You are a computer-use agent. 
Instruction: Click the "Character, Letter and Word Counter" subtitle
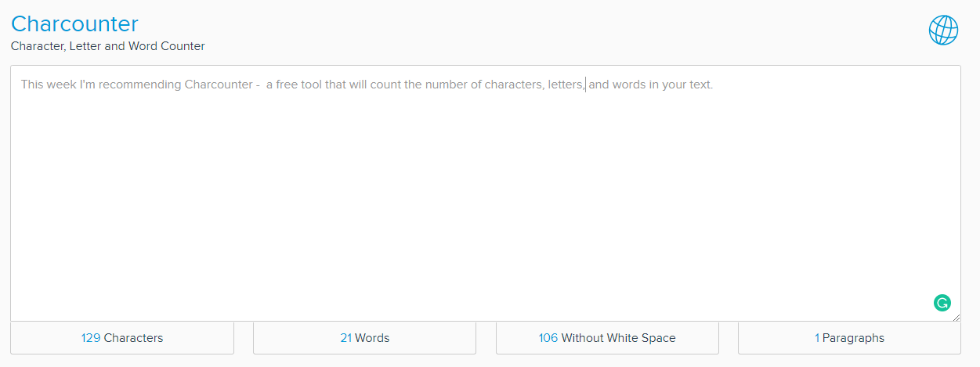point(107,46)
